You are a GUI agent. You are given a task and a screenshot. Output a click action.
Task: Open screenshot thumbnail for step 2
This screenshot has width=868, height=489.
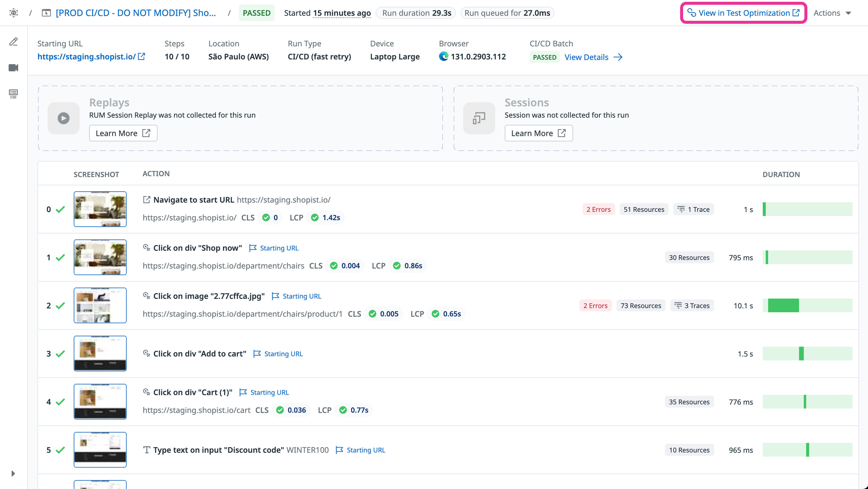(x=100, y=305)
